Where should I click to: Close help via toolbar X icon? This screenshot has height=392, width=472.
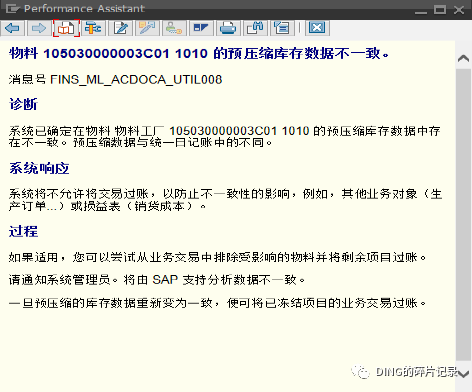[x=317, y=28]
